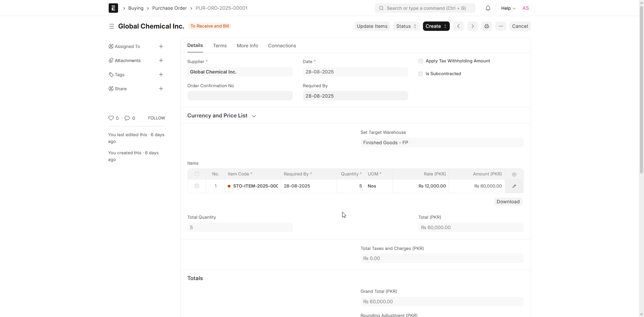Click the Update Items button
Image resolution: width=644 pixels, height=317 pixels.
372,26
